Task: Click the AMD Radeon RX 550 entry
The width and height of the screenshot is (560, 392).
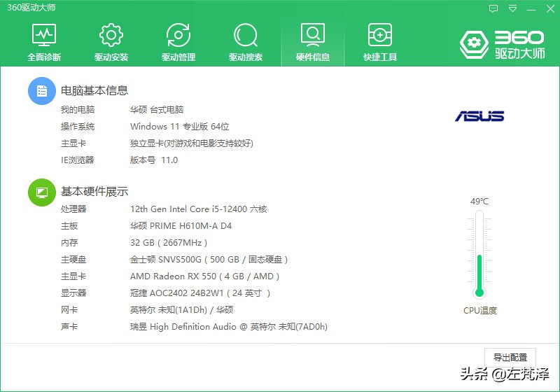Action: [x=204, y=276]
